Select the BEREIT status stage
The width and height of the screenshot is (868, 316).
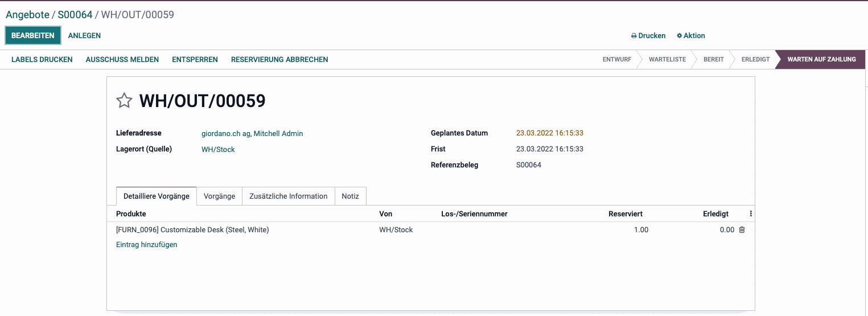pos(714,59)
